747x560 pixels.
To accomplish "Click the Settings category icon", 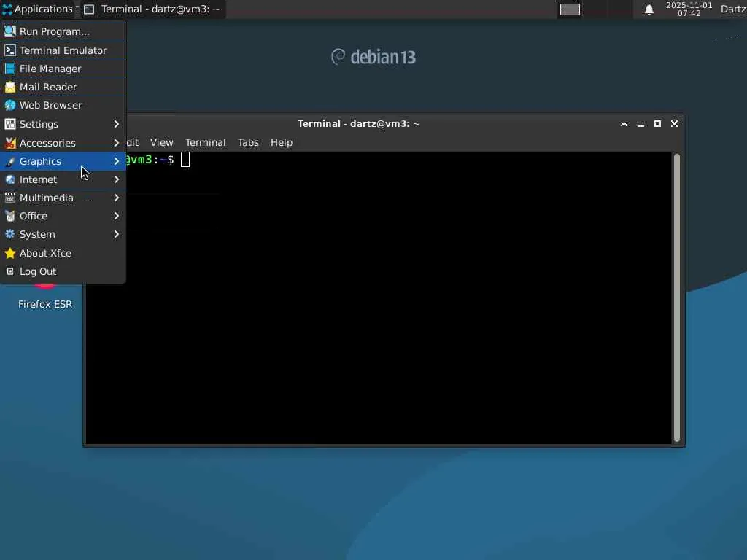I will [x=10, y=124].
